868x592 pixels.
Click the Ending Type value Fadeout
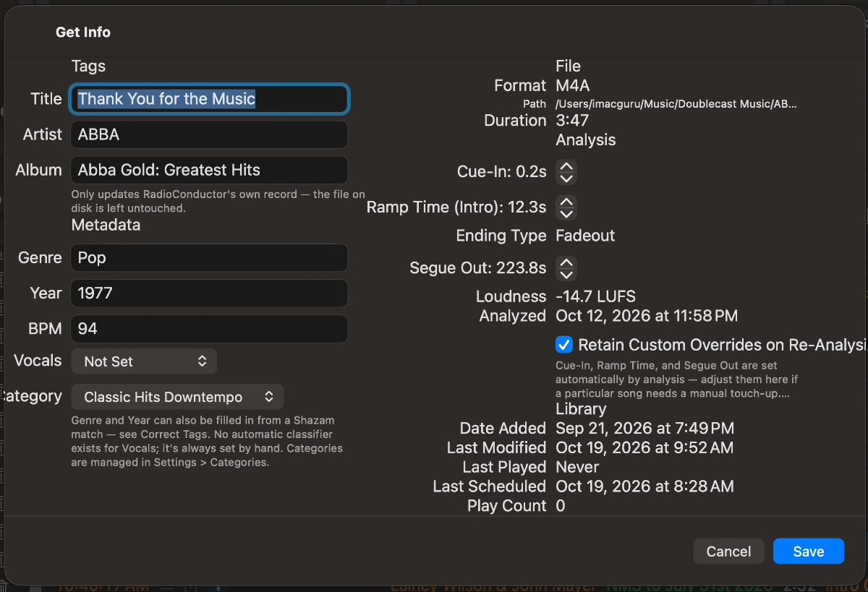point(585,236)
